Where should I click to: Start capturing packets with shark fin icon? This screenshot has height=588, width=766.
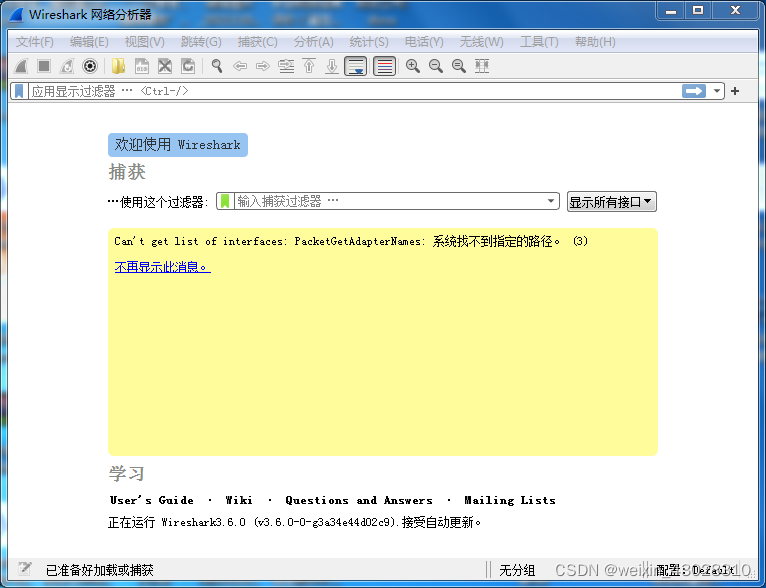coord(21,66)
